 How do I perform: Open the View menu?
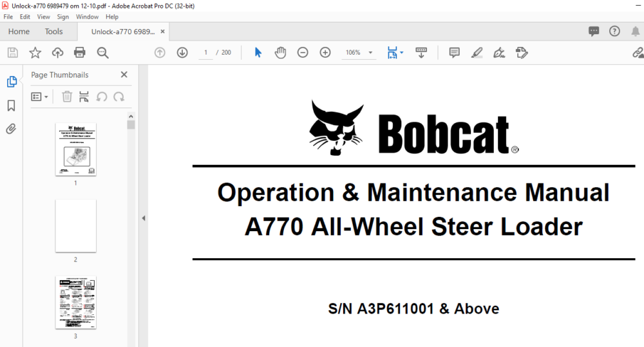[x=44, y=17]
